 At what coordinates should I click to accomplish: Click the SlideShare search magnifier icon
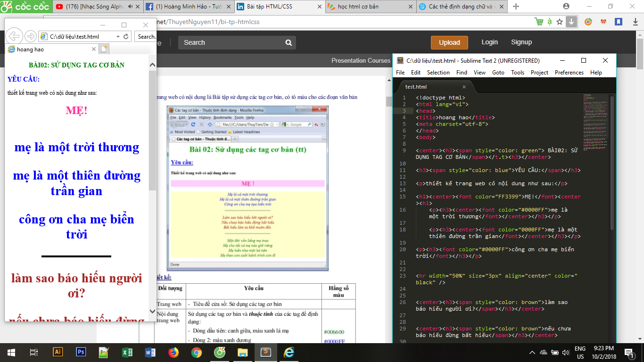289,42
